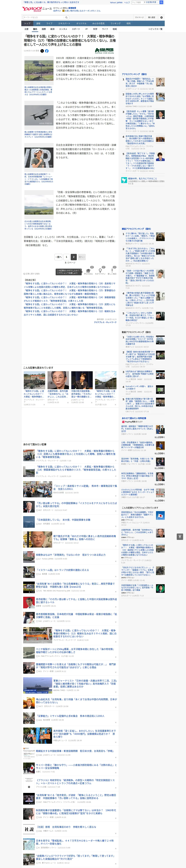
Task: Open the 社説 首相 台湾有事 article
Action: click(66, 827)
